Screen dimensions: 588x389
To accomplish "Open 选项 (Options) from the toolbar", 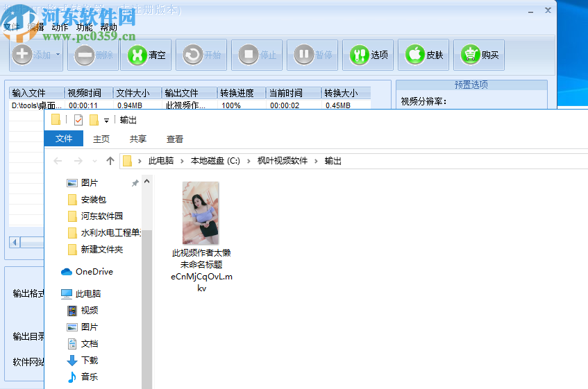I will [369, 55].
